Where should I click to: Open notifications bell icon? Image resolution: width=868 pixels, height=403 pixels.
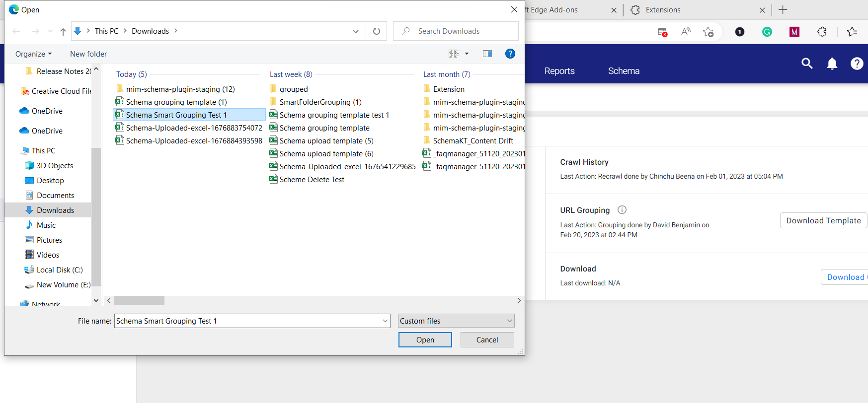(x=832, y=64)
